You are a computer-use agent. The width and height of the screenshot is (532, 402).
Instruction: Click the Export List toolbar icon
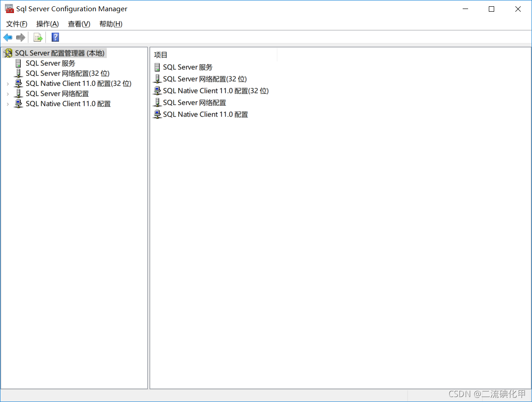click(38, 37)
